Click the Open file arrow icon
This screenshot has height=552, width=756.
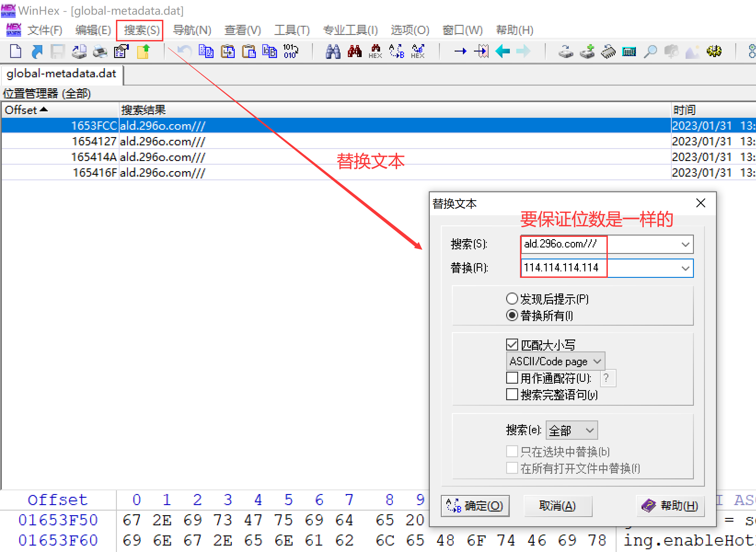(x=37, y=51)
